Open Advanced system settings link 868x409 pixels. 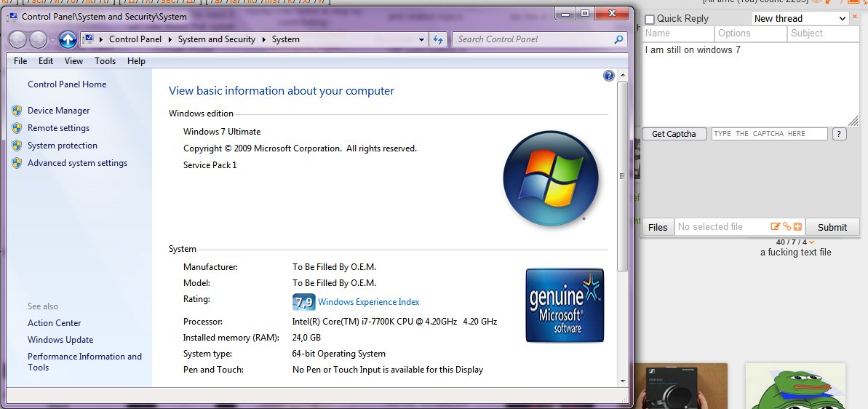pos(78,163)
